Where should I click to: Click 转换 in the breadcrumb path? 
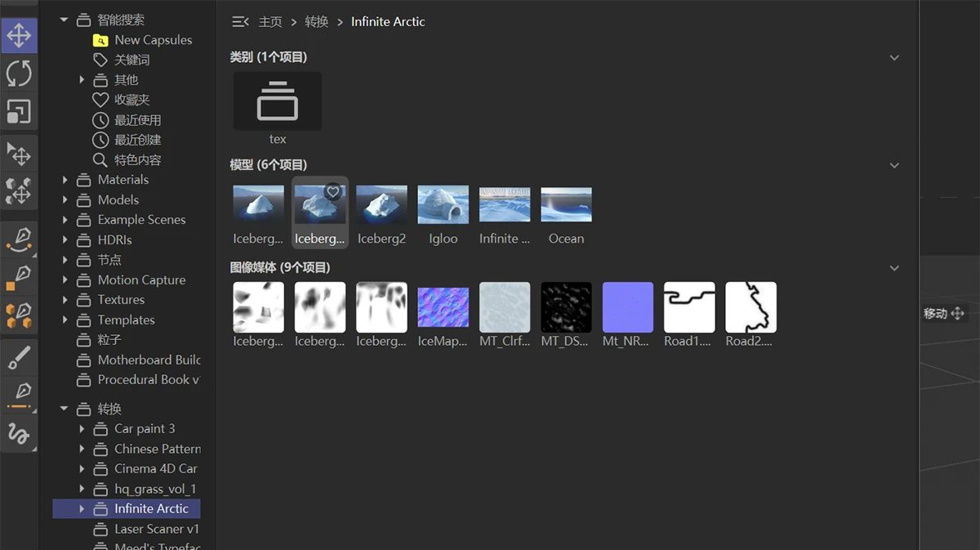(x=316, y=22)
